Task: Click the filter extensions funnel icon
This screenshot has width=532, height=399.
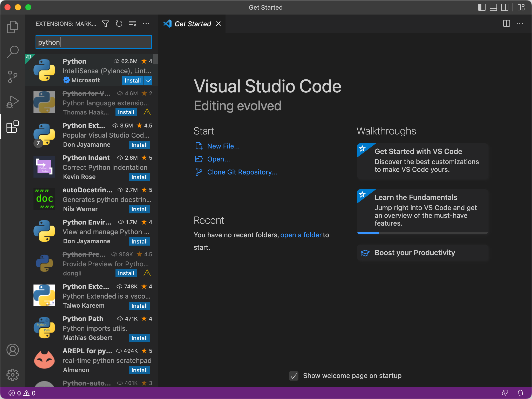Action: 105,24
